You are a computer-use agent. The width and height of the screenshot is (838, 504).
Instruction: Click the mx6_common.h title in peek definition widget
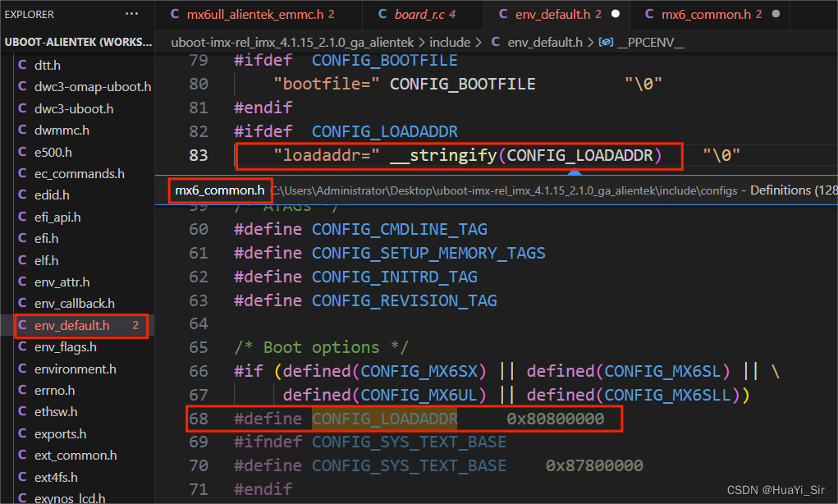click(219, 190)
